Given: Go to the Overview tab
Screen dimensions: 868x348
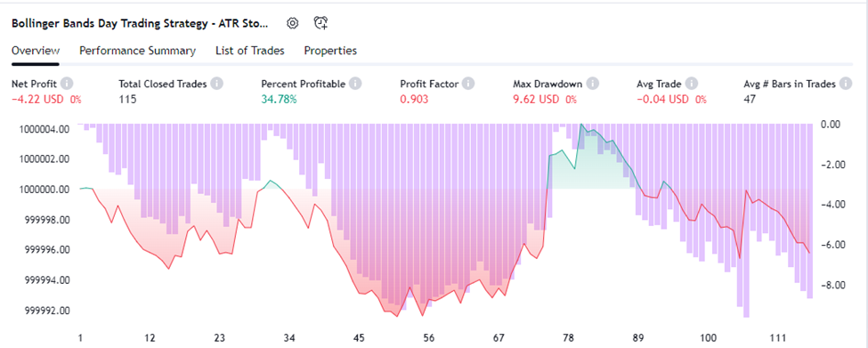Looking at the screenshot, I should pyautogui.click(x=36, y=51).
